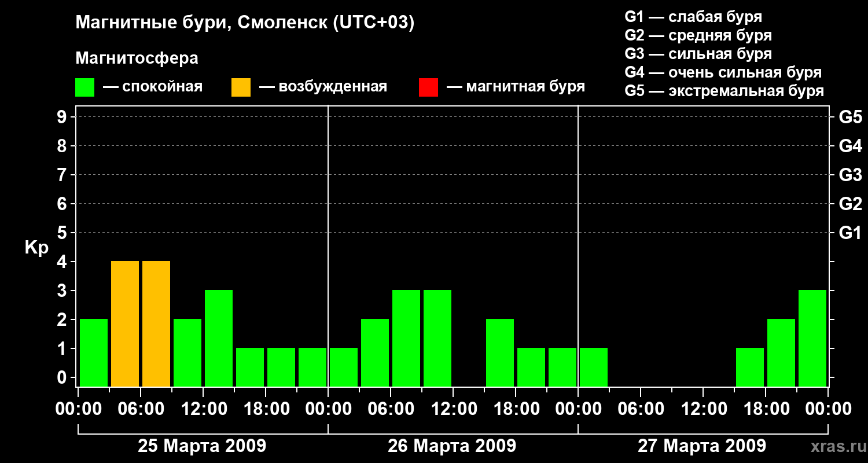868x463 pixels.
Task: Click the G3 label on the right axis
Action: [x=851, y=175]
